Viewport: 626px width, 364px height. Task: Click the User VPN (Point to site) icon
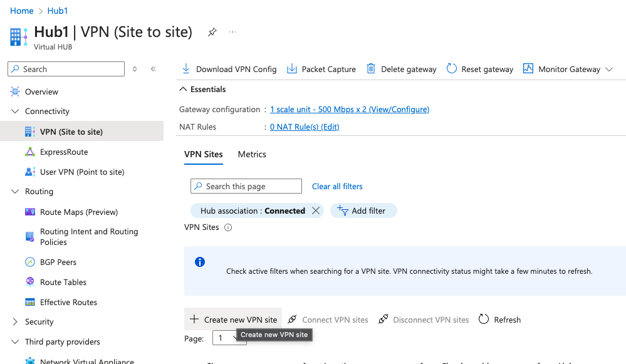click(x=30, y=172)
